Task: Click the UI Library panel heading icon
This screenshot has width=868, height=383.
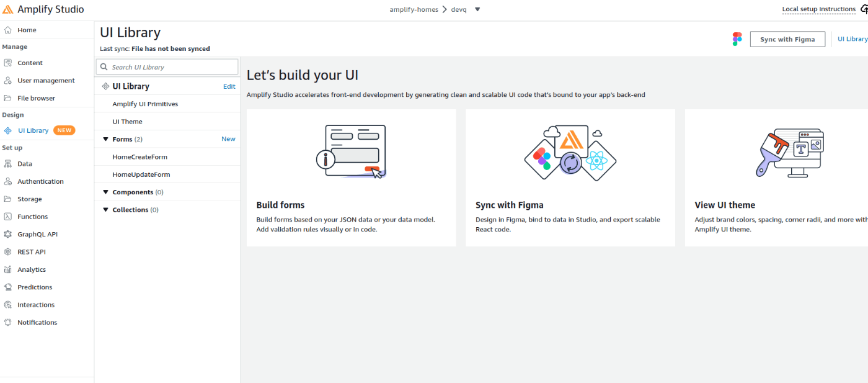Action: point(105,86)
